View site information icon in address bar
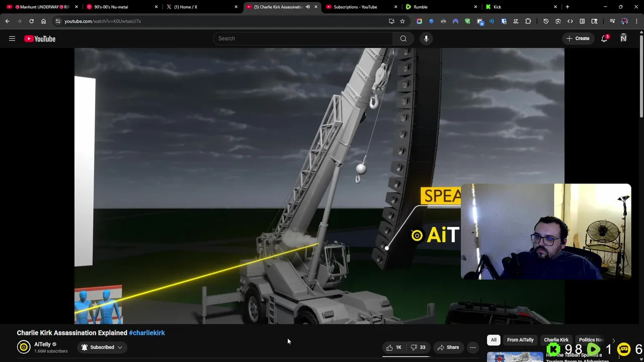 click(x=58, y=21)
